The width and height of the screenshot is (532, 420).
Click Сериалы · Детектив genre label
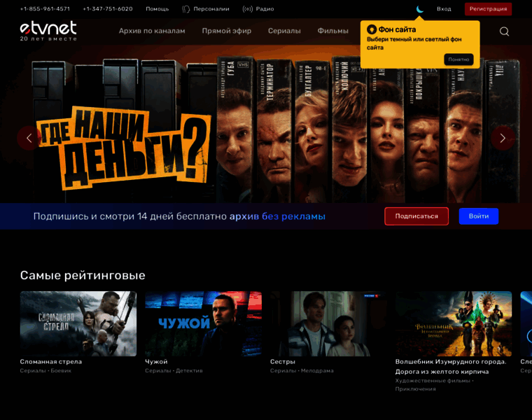(174, 371)
